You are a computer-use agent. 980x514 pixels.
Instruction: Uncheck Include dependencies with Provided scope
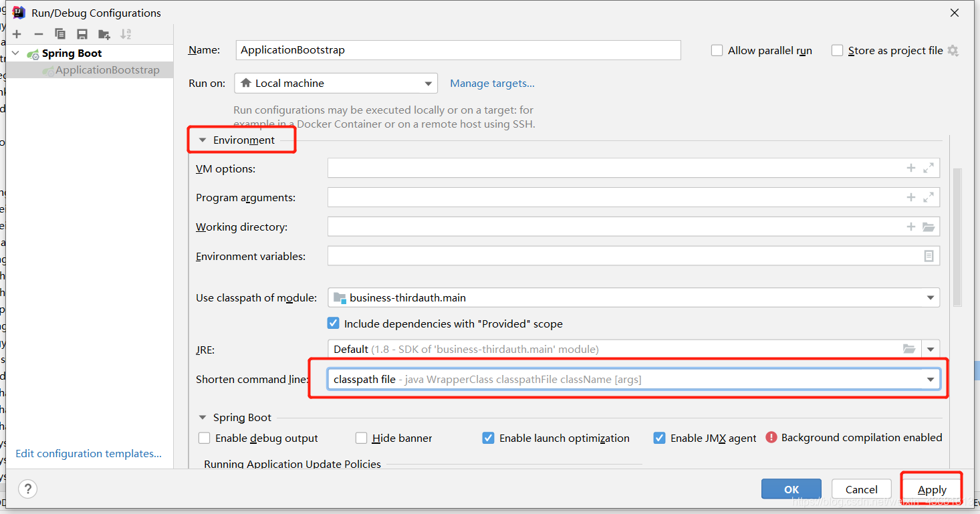point(333,324)
